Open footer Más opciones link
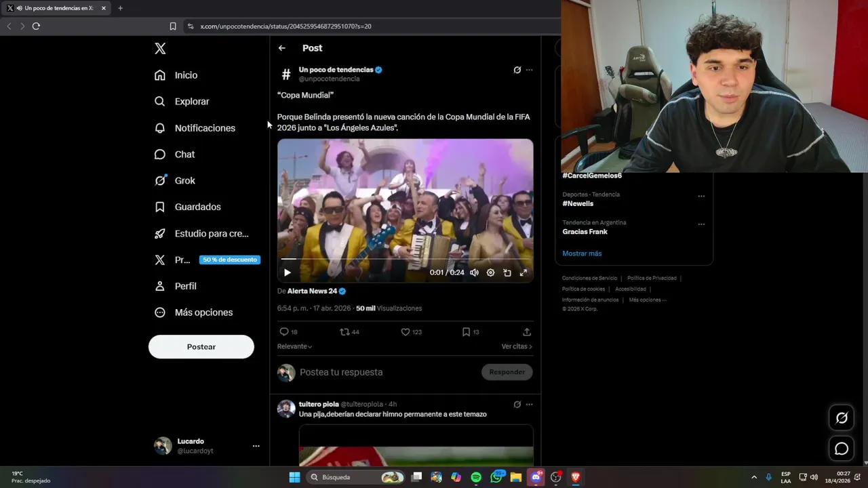868x488 pixels. click(648, 300)
